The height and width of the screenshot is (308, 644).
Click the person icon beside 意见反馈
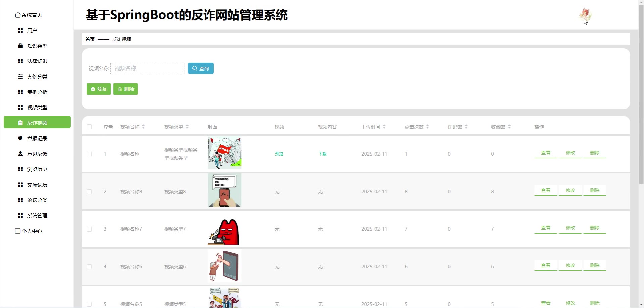[x=20, y=154]
